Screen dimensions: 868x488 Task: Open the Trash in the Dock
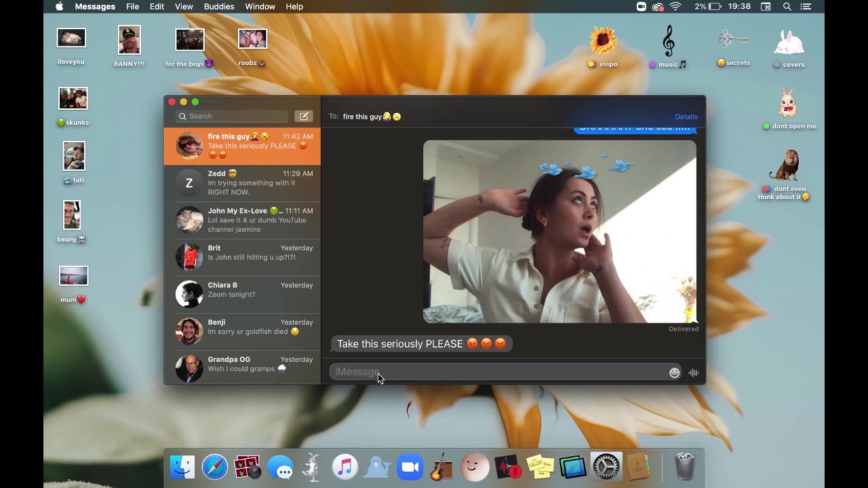click(685, 467)
